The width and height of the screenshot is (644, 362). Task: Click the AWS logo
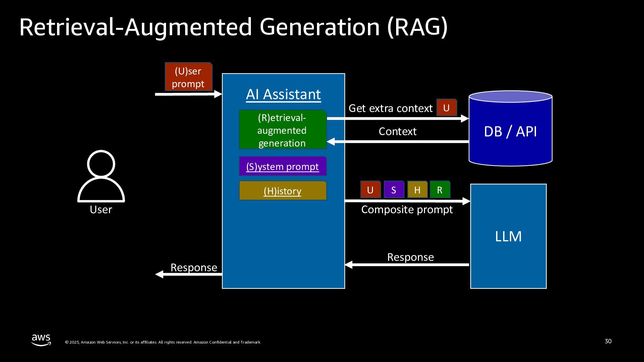coord(41,340)
